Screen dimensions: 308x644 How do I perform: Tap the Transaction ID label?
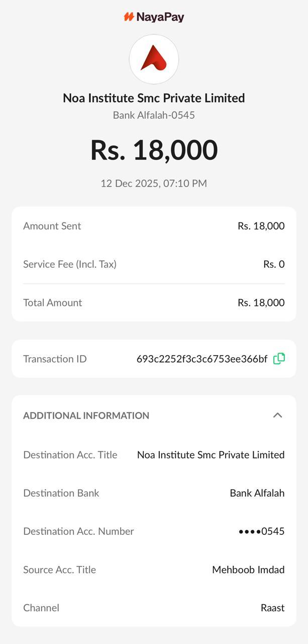55,359
